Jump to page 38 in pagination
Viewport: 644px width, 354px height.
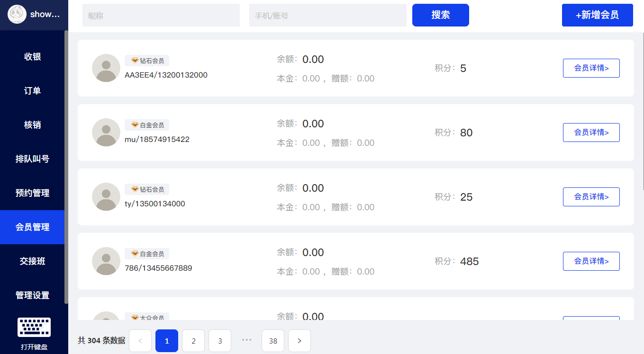tap(273, 341)
